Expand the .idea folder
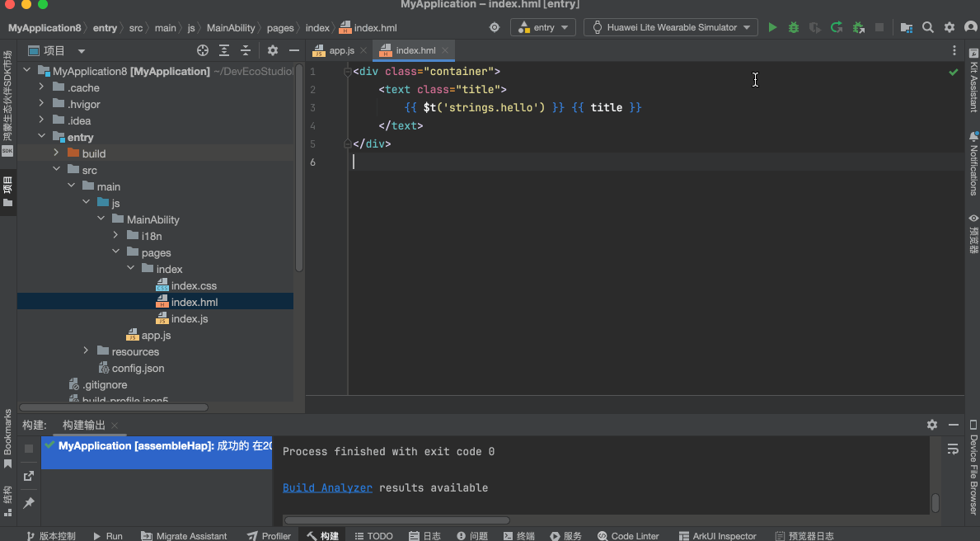The image size is (980, 541). (x=41, y=120)
